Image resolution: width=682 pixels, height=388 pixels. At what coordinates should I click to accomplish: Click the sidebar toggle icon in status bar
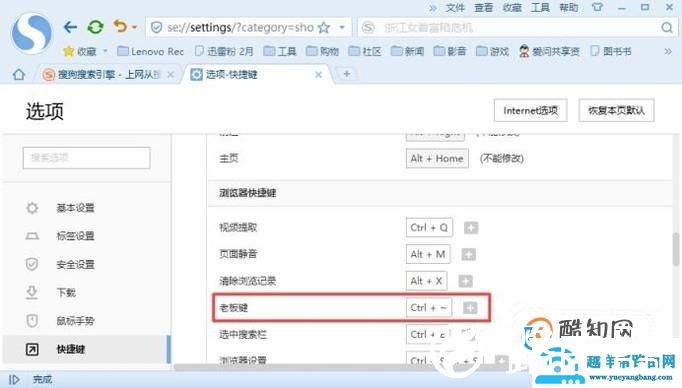coord(14,380)
